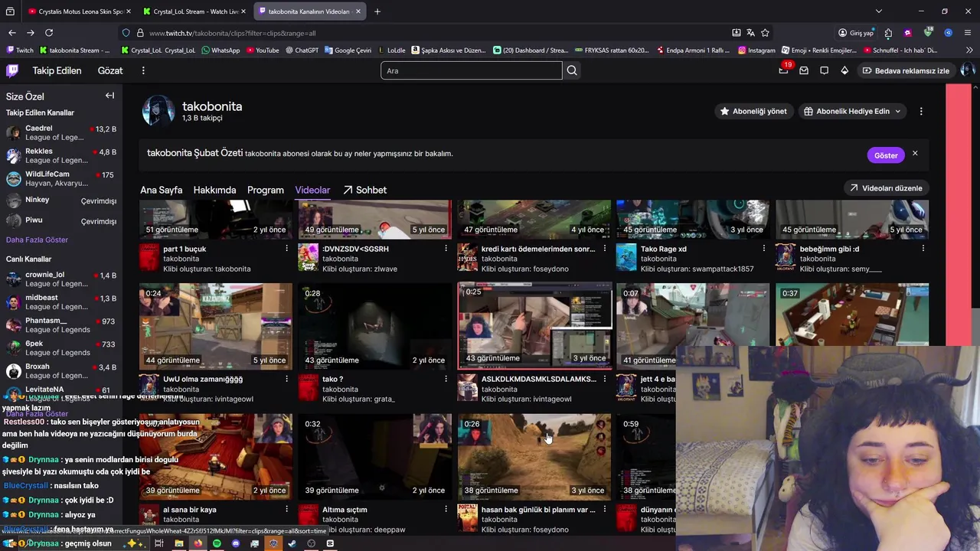Image resolution: width=980 pixels, height=551 pixels.
Task: Open the WhatsApp bookmark
Action: 219,51
